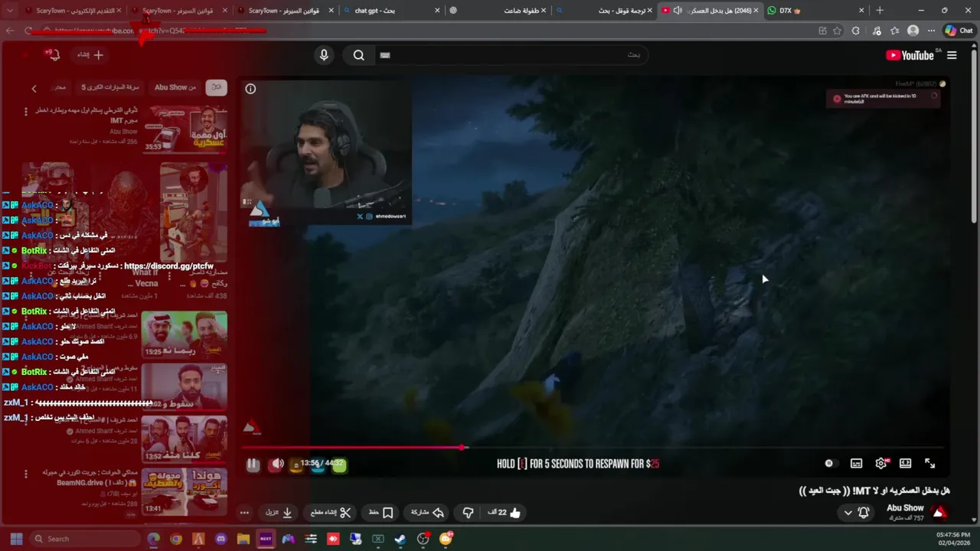Screen dimensions: 980x551
Task: Click the share (مشاركة) button
Action: (428, 513)
